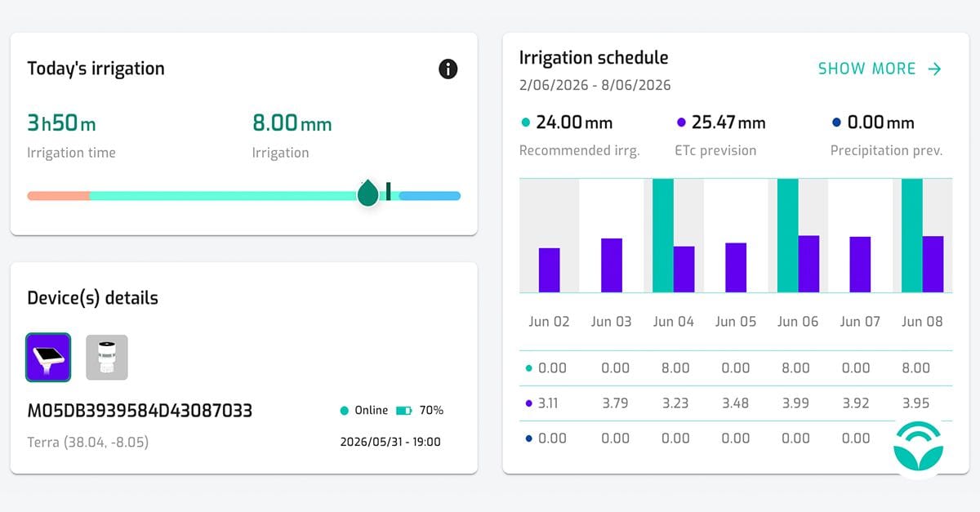Click the teal bar for Jun 04
This screenshot has width=980, height=512.
tap(663, 235)
